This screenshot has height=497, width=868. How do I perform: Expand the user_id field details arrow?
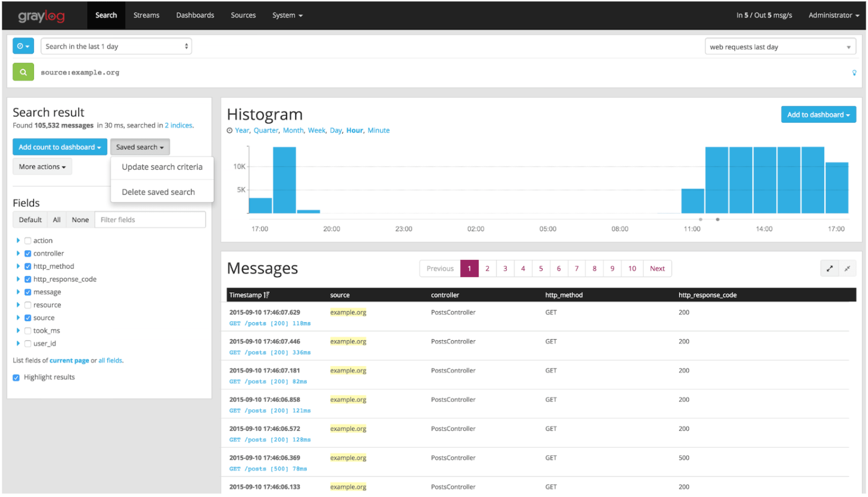click(x=18, y=343)
